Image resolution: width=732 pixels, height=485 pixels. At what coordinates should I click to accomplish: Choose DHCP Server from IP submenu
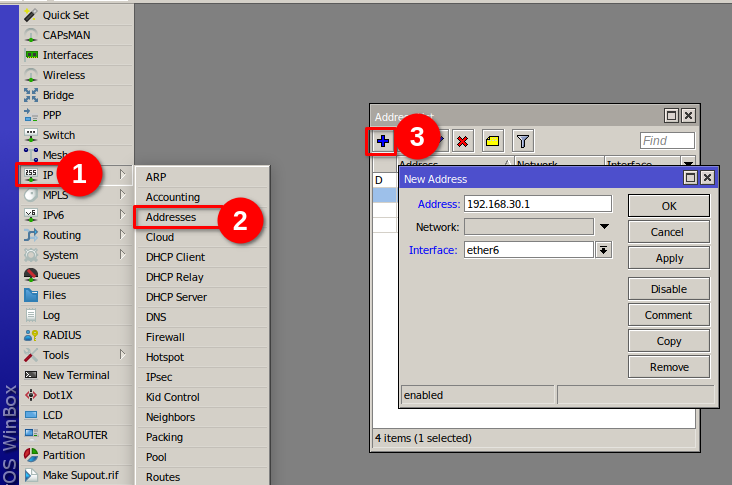(x=176, y=297)
